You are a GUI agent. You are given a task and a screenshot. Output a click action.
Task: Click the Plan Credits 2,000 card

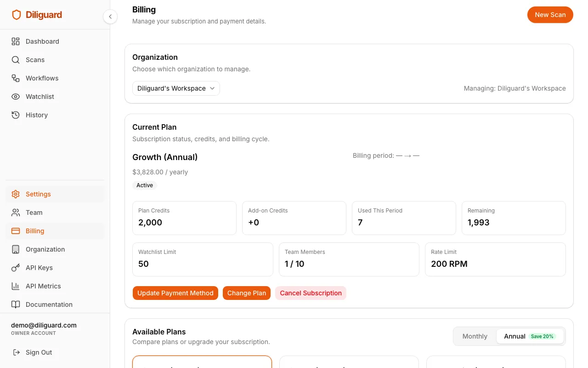[x=184, y=218]
